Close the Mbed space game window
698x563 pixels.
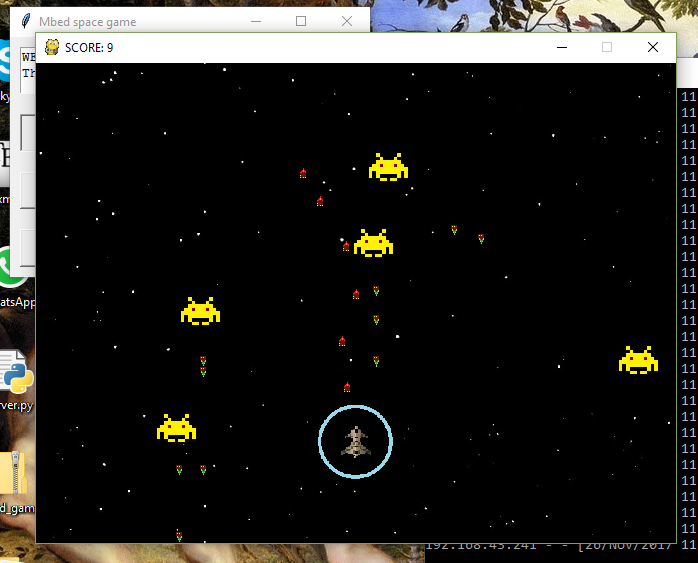(x=347, y=21)
